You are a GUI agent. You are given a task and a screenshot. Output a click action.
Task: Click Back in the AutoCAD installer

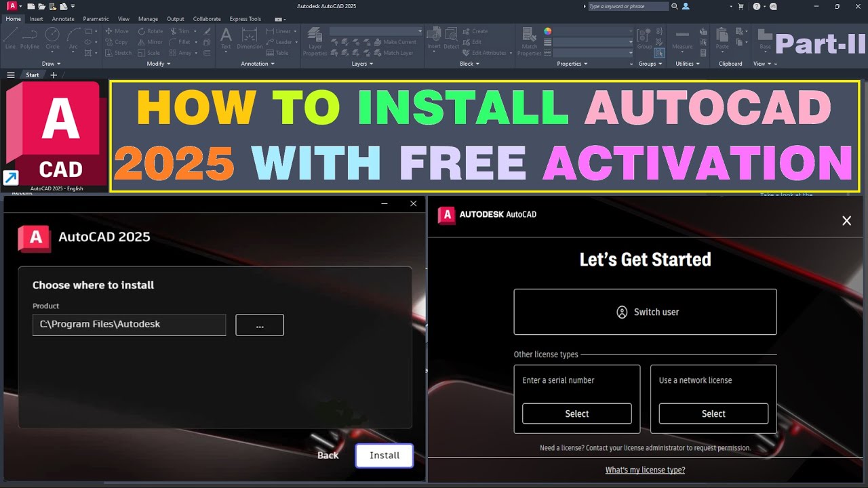(328, 455)
